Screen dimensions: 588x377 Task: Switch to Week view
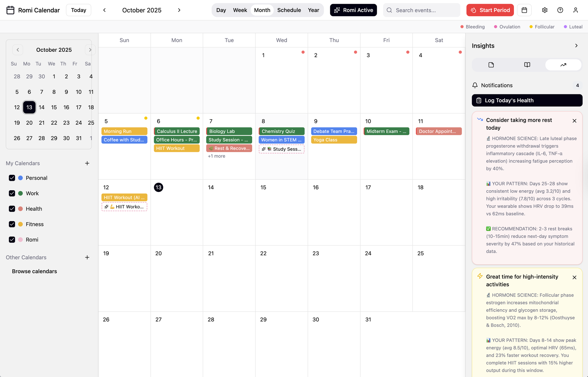(240, 10)
